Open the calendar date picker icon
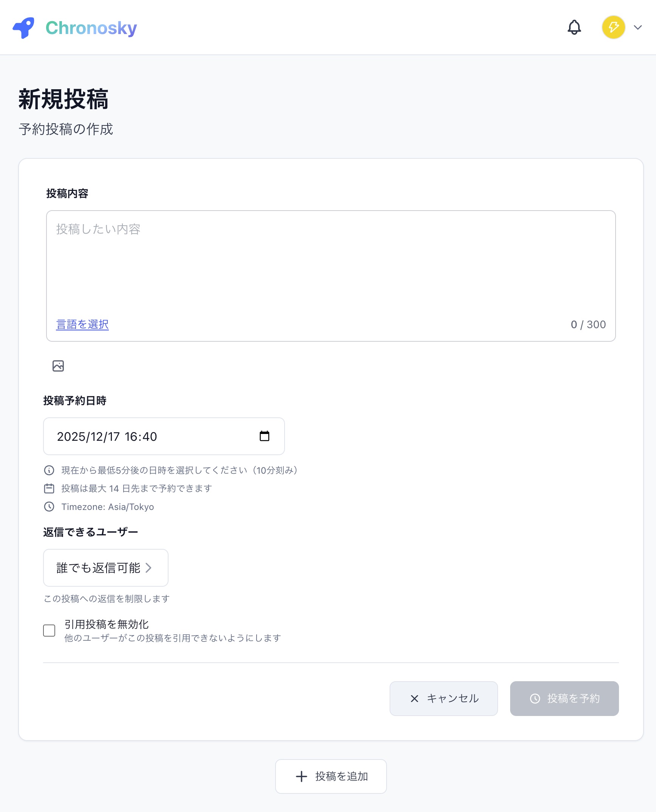This screenshot has height=812, width=656. (265, 436)
